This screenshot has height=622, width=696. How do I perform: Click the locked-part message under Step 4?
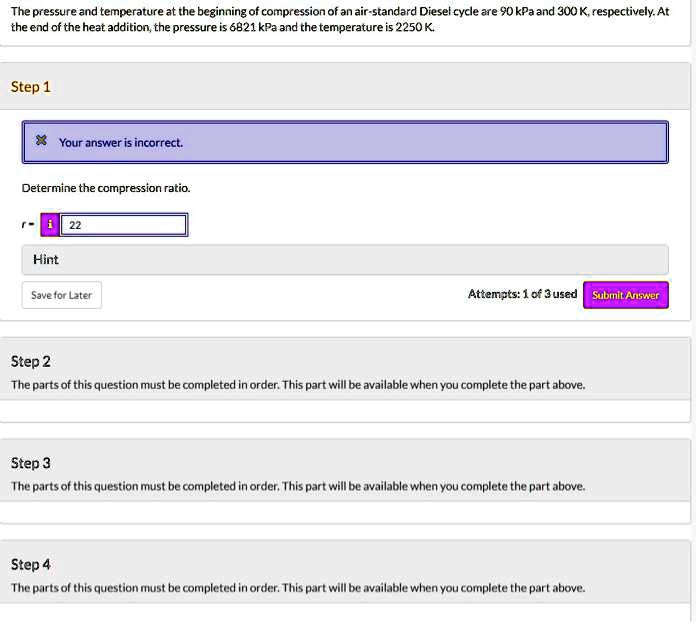(298, 588)
